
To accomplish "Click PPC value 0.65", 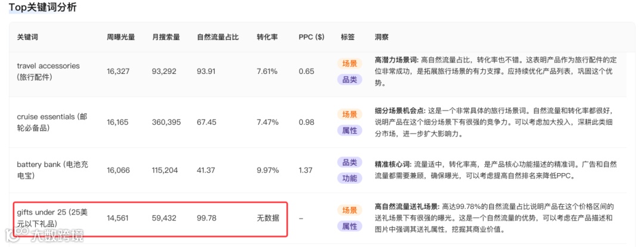I will click(x=305, y=71).
